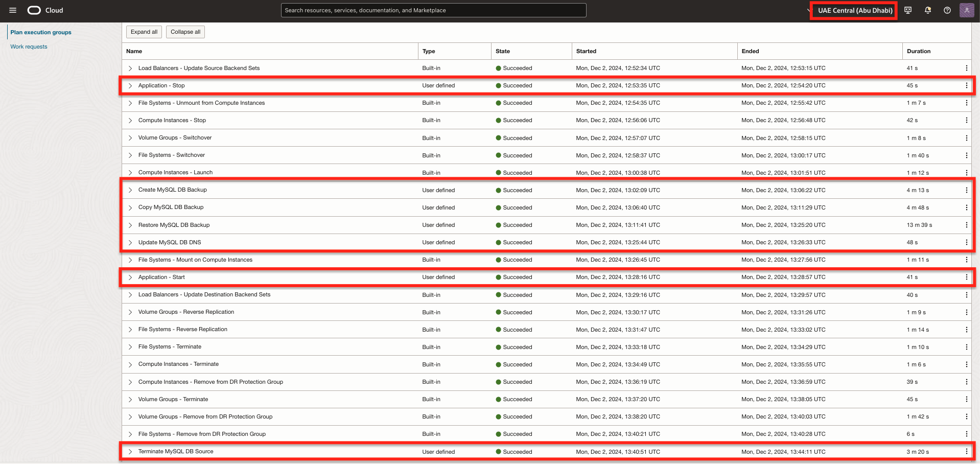Expand the Copy MySQL DB Backup group
Image resolution: width=980 pixels, height=464 pixels.
click(130, 207)
